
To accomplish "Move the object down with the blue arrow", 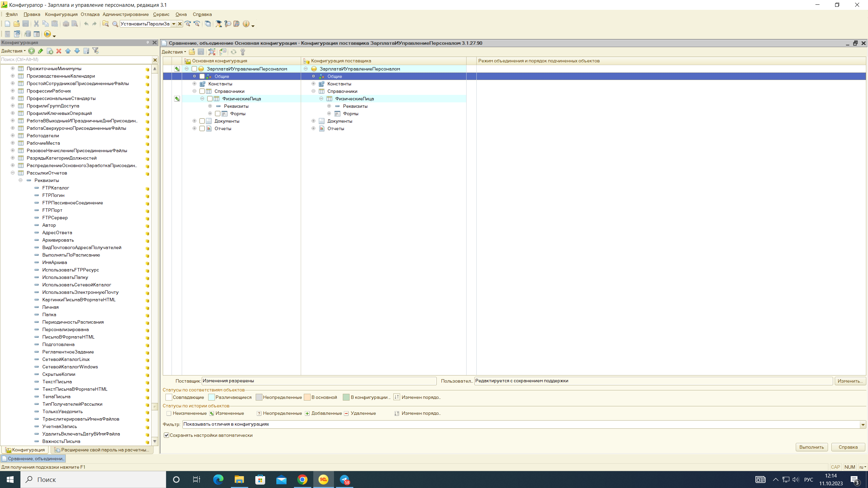I will tap(77, 51).
